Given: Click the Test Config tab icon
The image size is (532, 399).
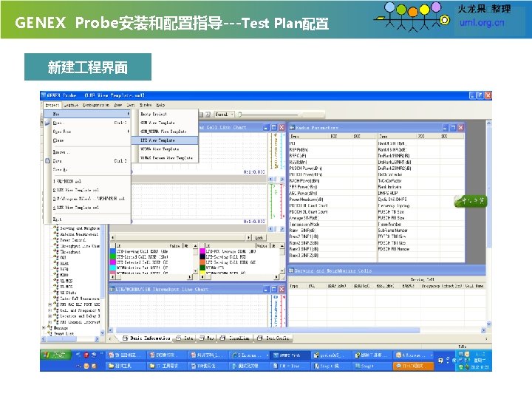Looking at the screenshot, I should pos(259,338).
